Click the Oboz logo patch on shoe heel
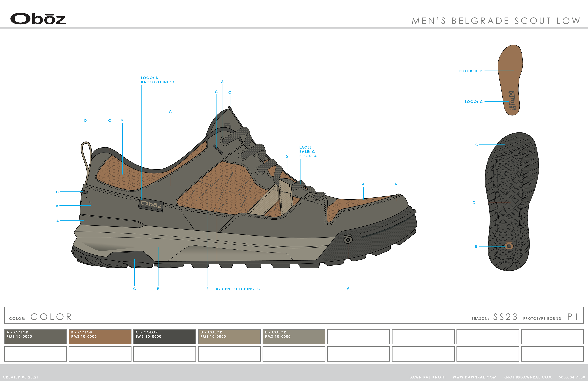Image resolution: width=588 pixels, height=381 pixels. pyautogui.click(x=151, y=205)
